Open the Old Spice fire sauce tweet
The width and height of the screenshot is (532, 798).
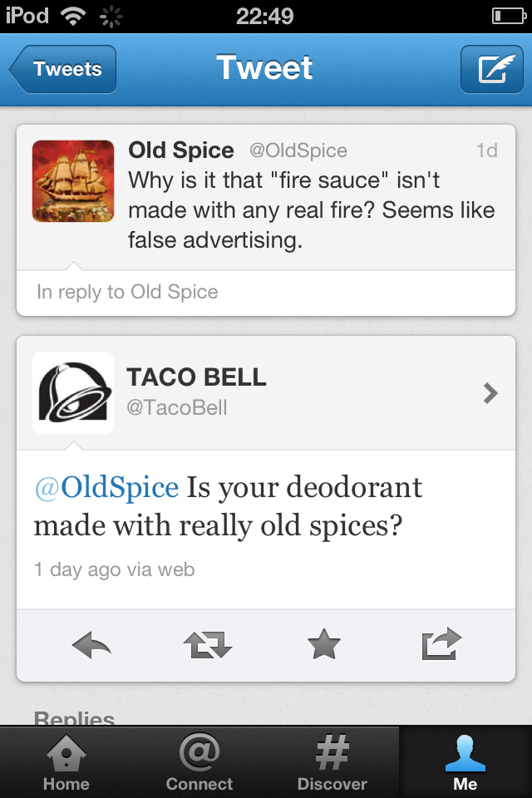(311, 211)
